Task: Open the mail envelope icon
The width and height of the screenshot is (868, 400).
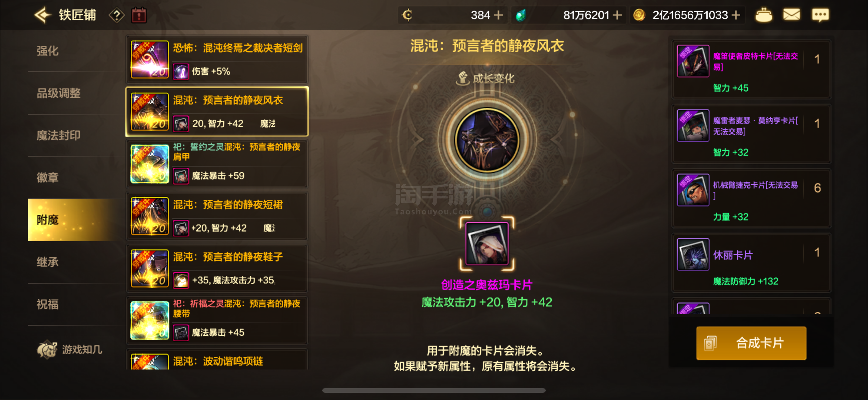Action: point(791,15)
